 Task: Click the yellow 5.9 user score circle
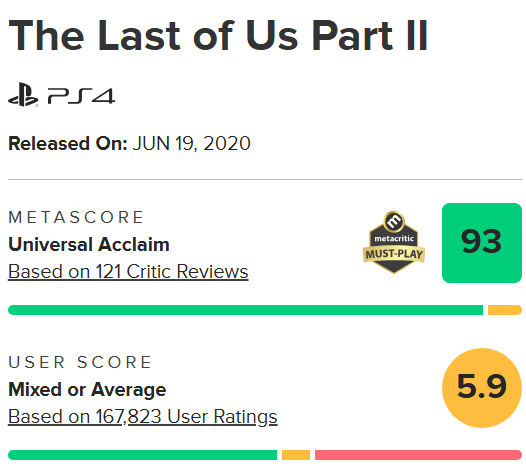[x=482, y=388]
